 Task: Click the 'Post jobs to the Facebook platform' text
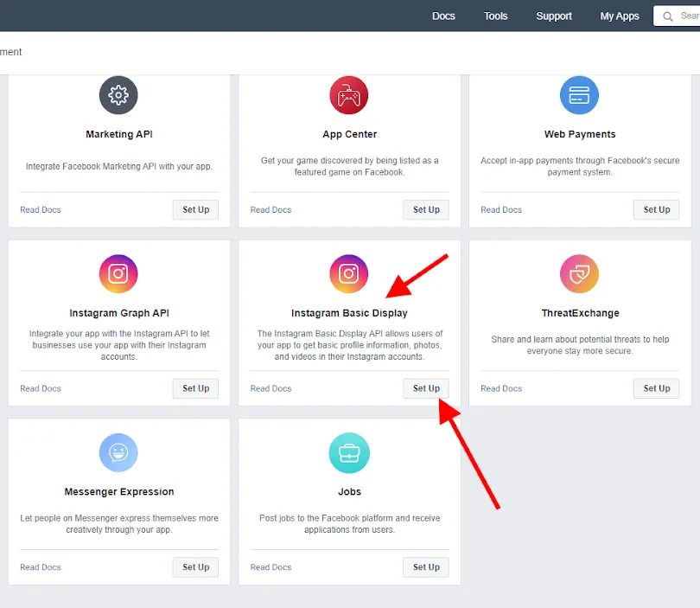tap(349, 523)
